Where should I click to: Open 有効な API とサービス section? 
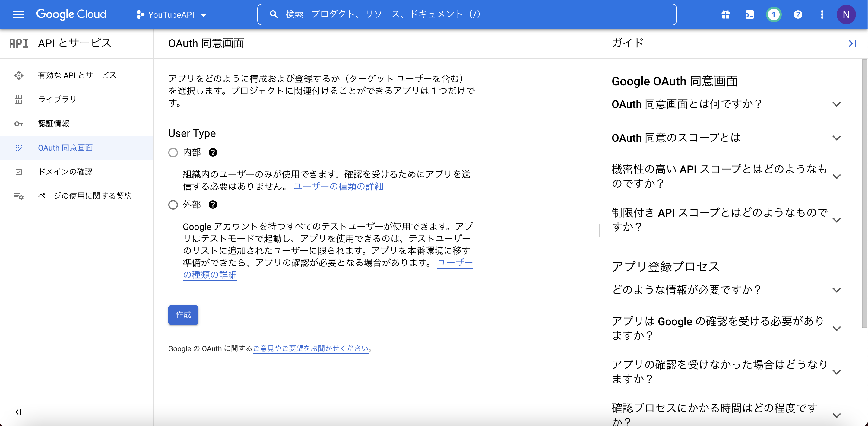(x=77, y=75)
